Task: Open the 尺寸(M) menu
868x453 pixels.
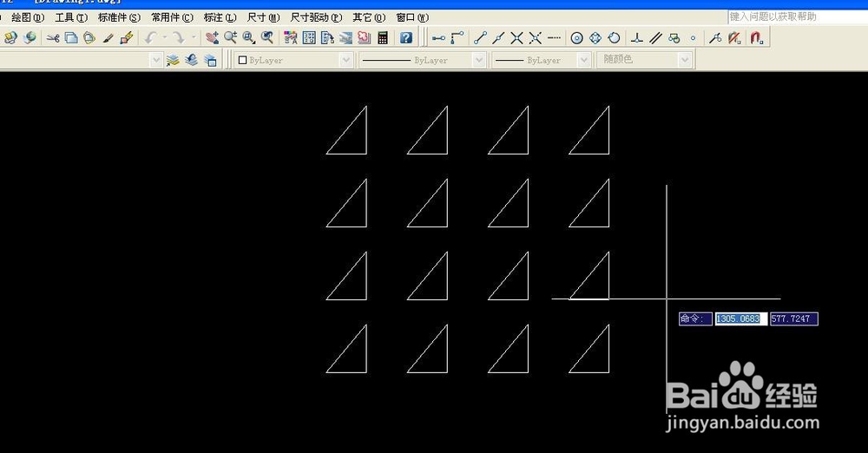Action: point(263,17)
